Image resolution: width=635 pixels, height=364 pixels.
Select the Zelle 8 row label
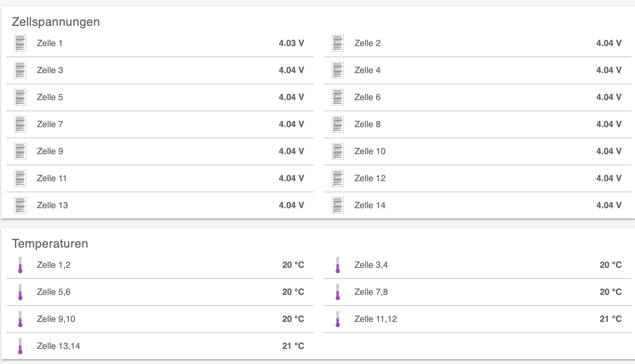(367, 124)
